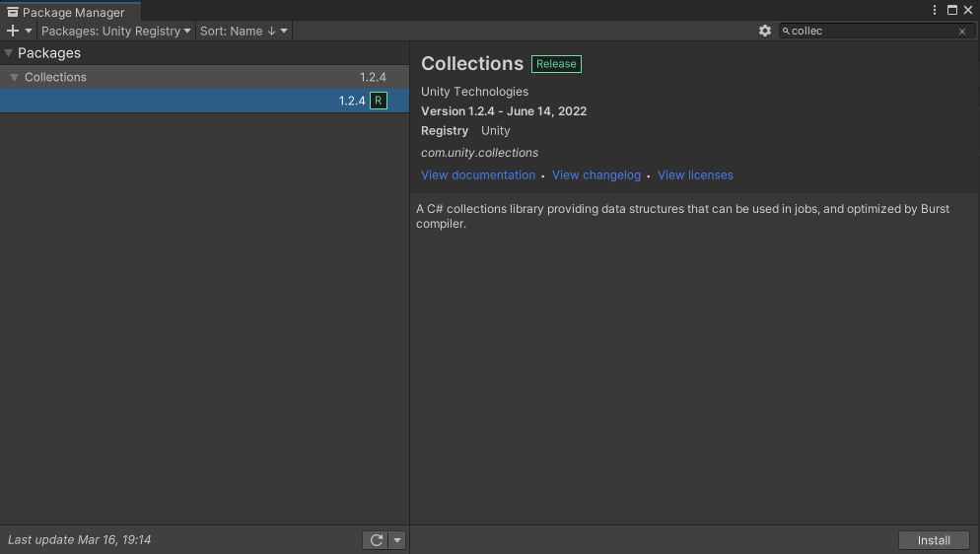Open the settings gear icon
This screenshot has width=980, height=554.
(x=765, y=31)
